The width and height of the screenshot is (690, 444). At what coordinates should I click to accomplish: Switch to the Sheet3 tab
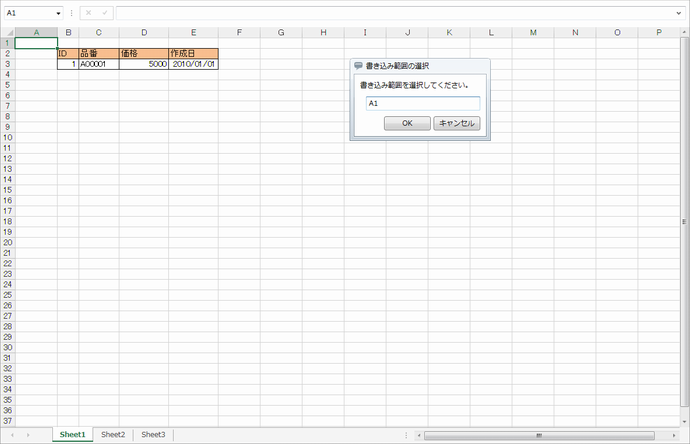[x=153, y=435]
